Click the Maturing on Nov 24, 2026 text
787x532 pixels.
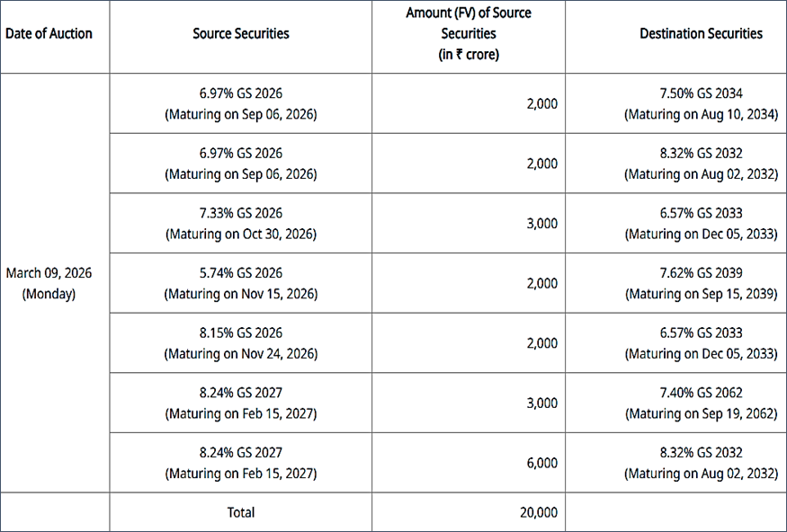(x=241, y=354)
